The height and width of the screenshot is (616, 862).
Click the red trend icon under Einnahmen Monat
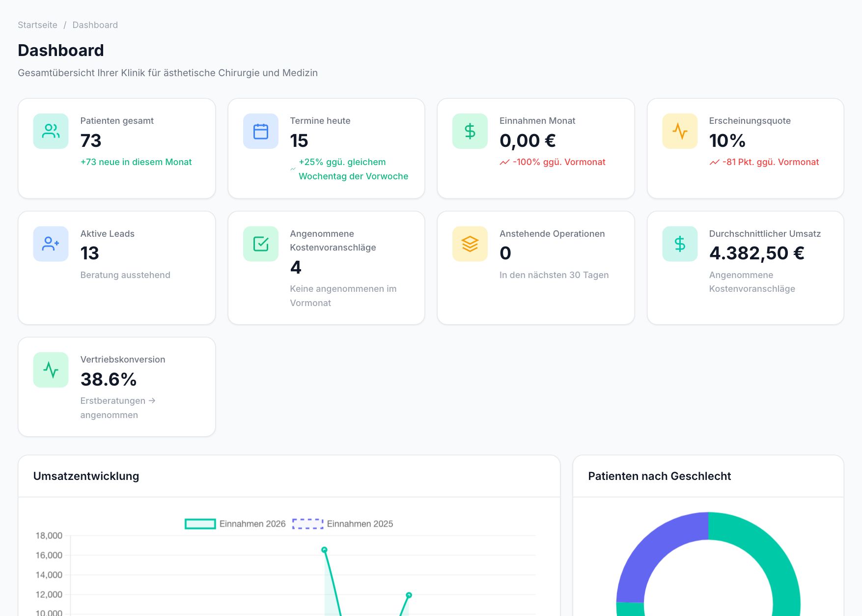504,162
